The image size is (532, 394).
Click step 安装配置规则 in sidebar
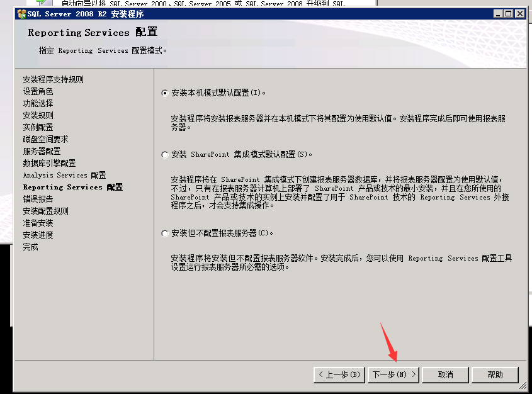[45, 211]
